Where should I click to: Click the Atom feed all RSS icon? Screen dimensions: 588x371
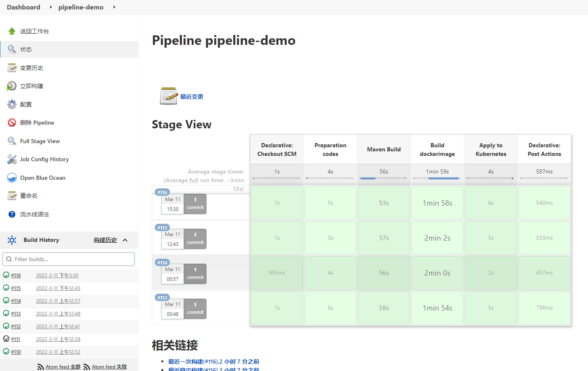(x=40, y=367)
